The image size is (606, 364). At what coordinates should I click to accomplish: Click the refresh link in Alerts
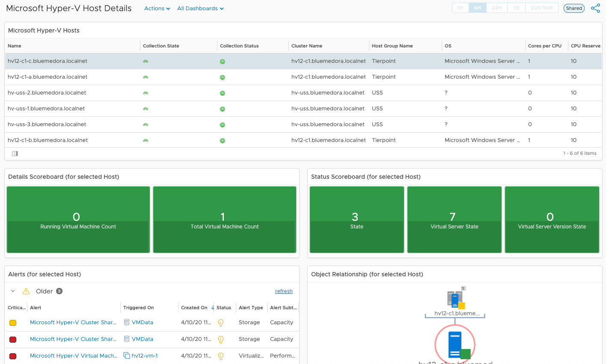click(x=284, y=291)
